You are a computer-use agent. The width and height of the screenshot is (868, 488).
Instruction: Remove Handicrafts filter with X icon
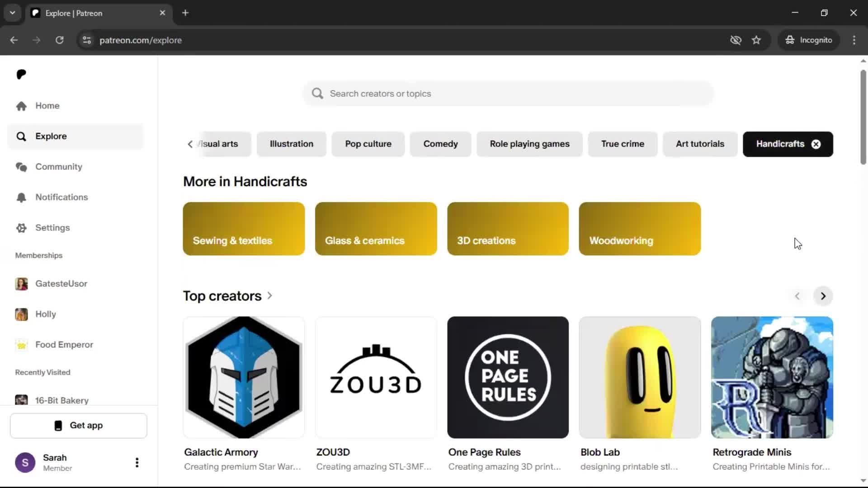tap(816, 144)
